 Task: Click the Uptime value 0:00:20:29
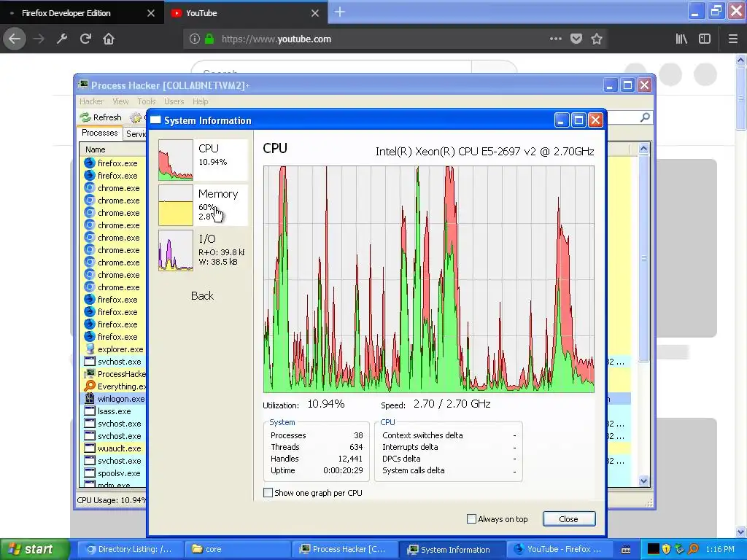343,470
